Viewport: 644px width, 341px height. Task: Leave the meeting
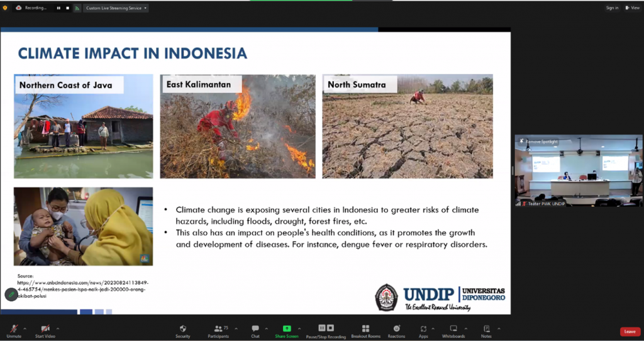tap(630, 332)
